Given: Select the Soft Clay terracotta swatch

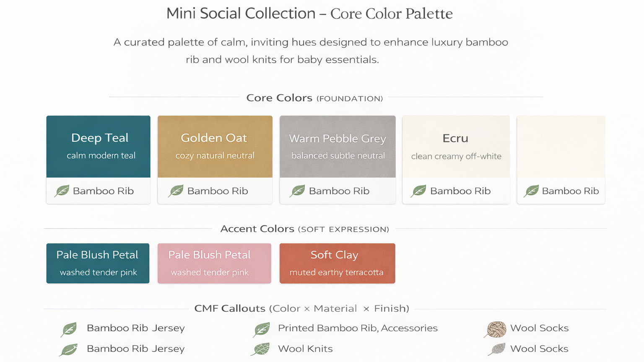Looking at the screenshot, I should 337,263.
